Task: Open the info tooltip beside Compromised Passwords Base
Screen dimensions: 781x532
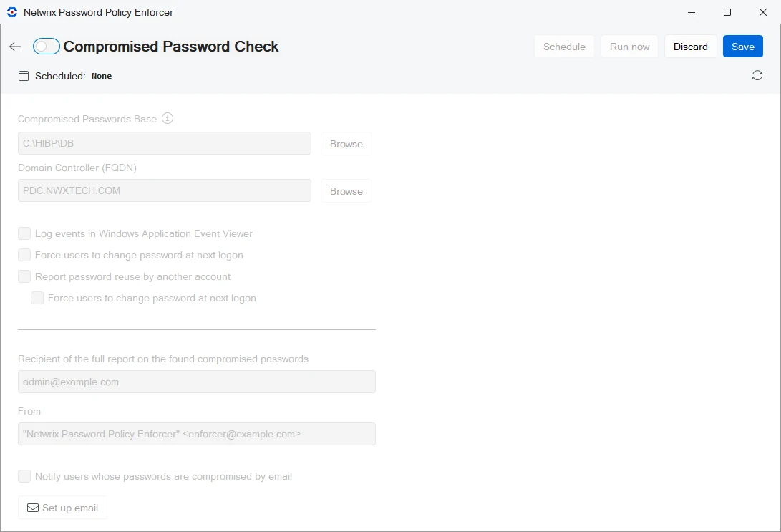Action: click(x=168, y=118)
